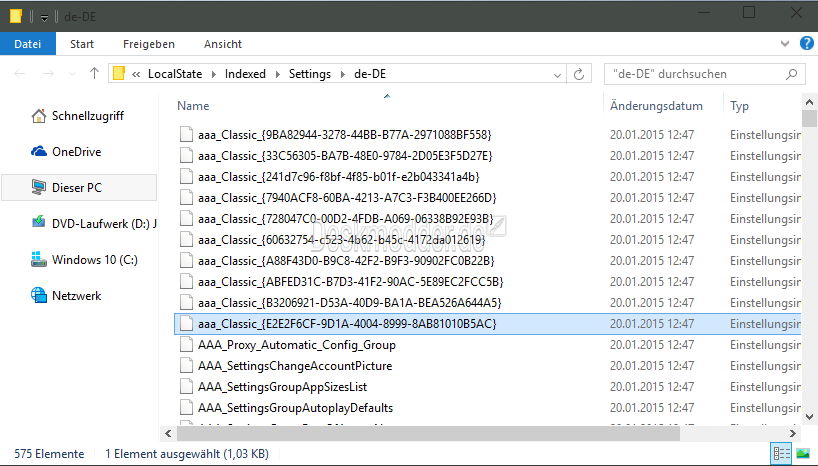Open Windows 10 (C:) drive
This screenshot has height=466, width=818.
click(85, 259)
